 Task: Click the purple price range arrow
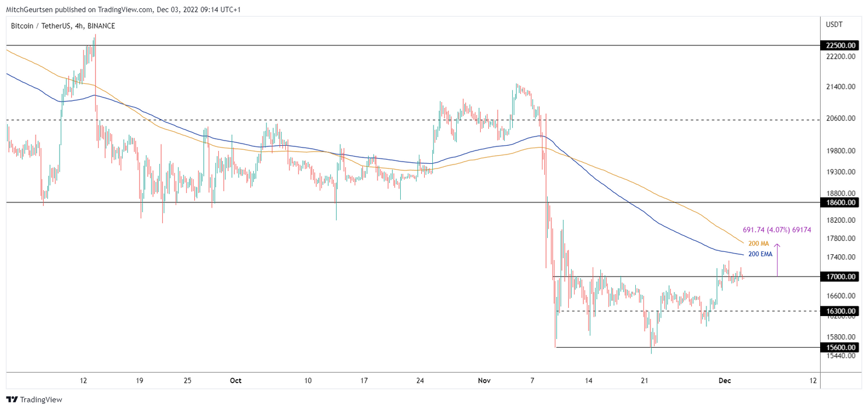(x=777, y=260)
